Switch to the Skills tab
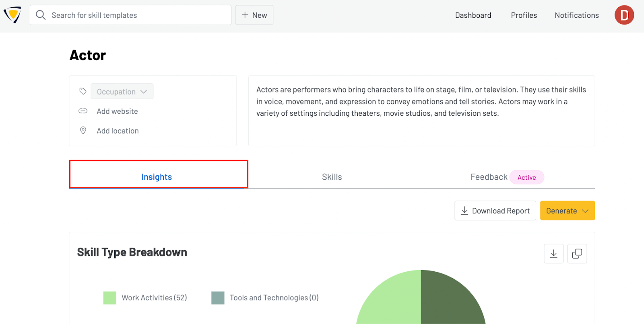 point(332,177)
